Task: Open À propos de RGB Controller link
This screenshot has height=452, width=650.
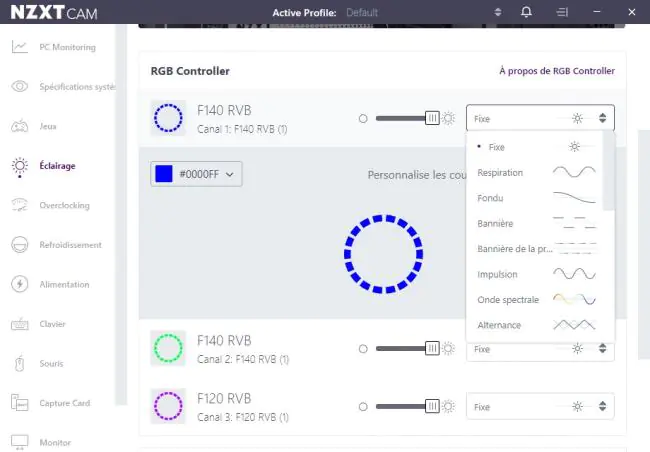Action: pos(557,71)
